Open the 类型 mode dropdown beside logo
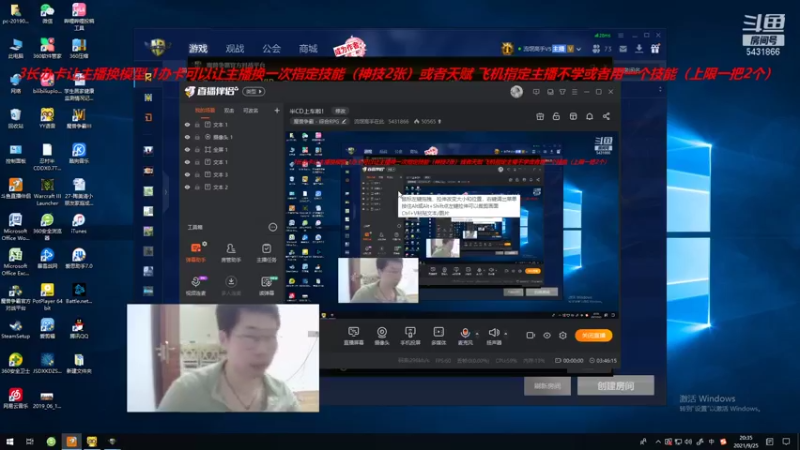This screenshot has width=800, height=450. (254, 91)
